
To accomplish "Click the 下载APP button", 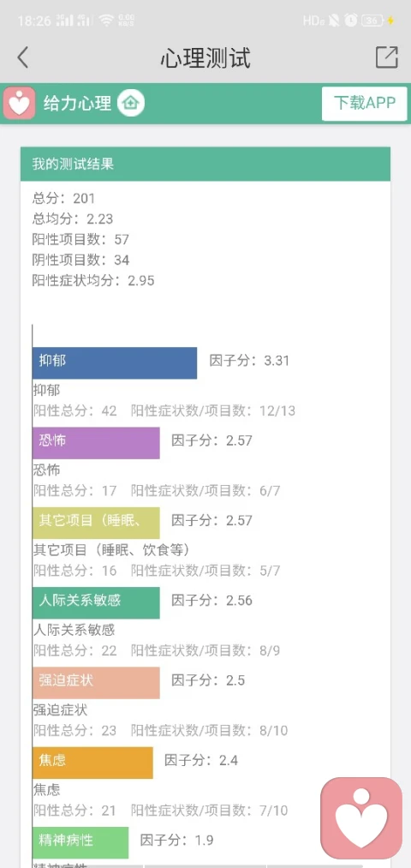I will 365,104.
